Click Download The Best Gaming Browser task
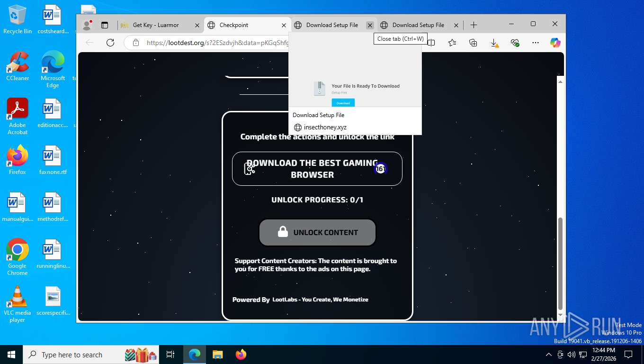Image resolution: width=644 pixels, height=364 pixels. 317,169
